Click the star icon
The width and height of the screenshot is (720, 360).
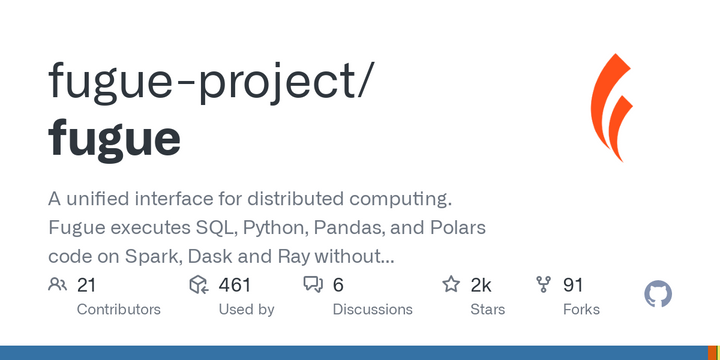(451, 284)
